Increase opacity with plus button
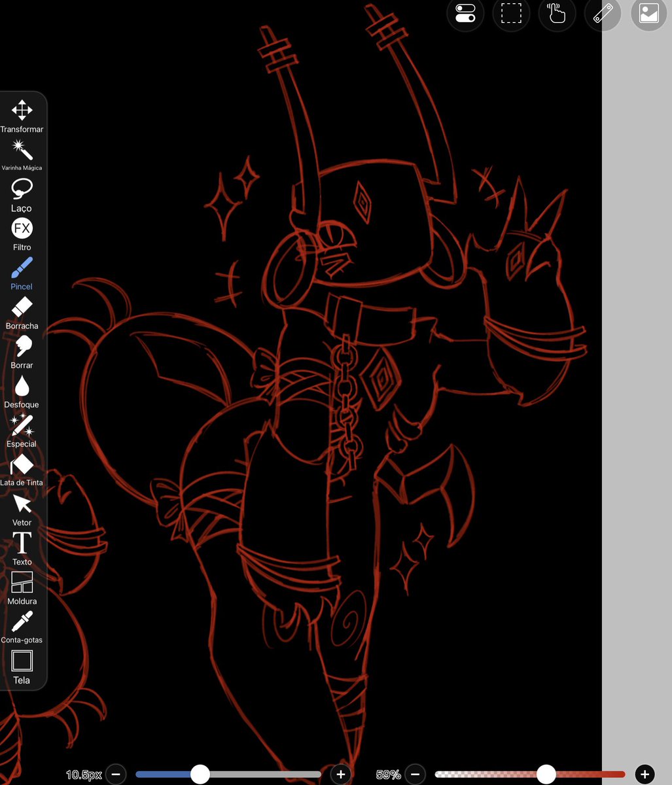The image size is (672, 785). (645, 775)
